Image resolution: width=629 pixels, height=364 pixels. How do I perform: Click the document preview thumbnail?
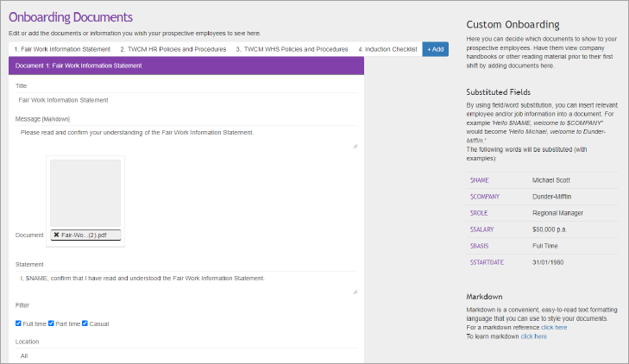click(x=85, y=193)
